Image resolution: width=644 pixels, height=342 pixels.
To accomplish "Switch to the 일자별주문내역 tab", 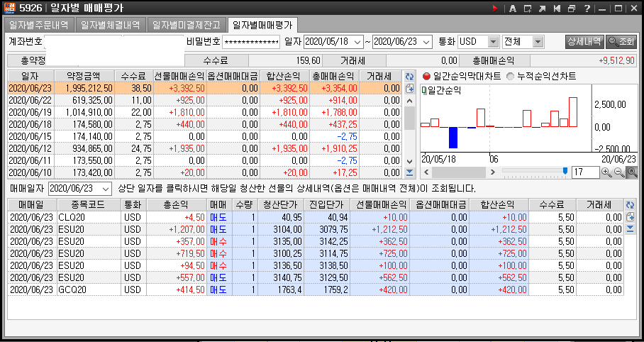I will coord(39,25).
